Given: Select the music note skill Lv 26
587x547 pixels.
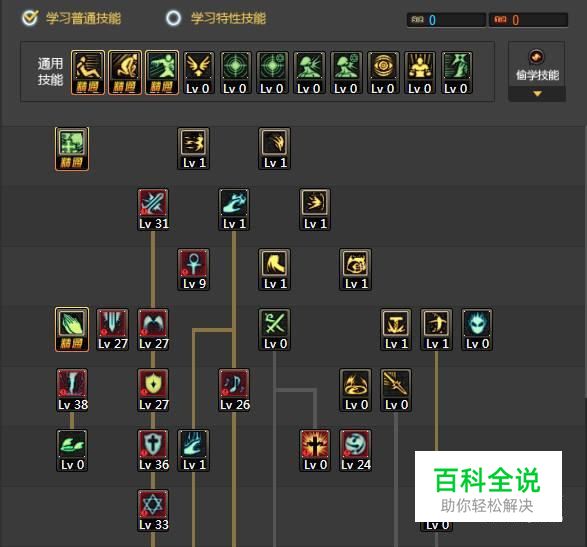Looking at the screenshot, I should [234, 391].
